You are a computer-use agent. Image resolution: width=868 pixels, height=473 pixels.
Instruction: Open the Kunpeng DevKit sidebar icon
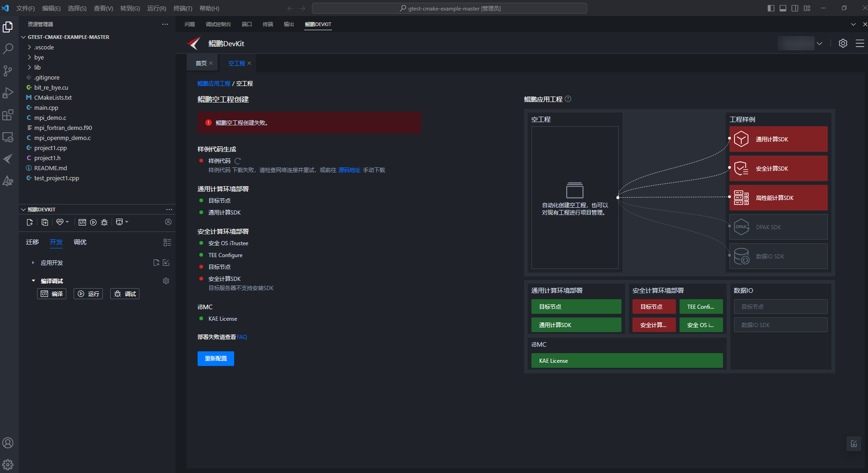[x=8, y=159]
